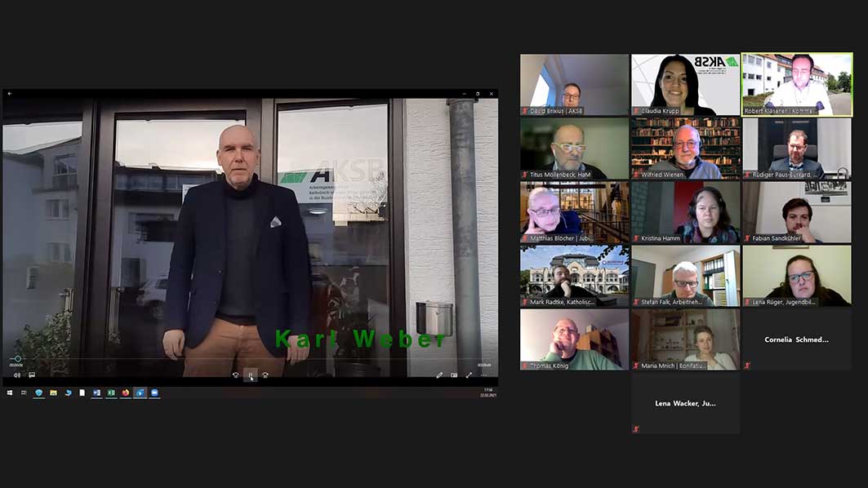Open Word from the taskbar
868x488 pixels.
(96, 393)
